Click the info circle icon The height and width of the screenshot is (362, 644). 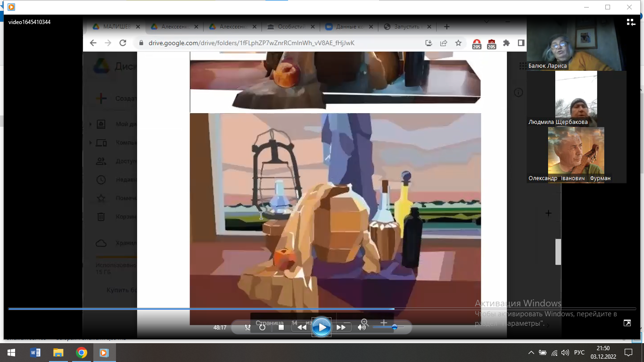(x=519, y=92)
